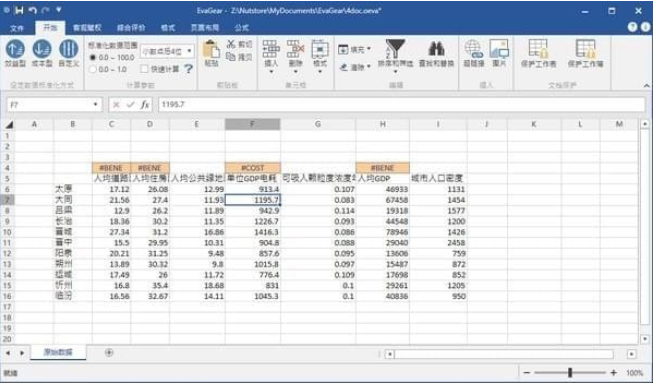Click the help icon at ribbon top-right

click(632, 27)
